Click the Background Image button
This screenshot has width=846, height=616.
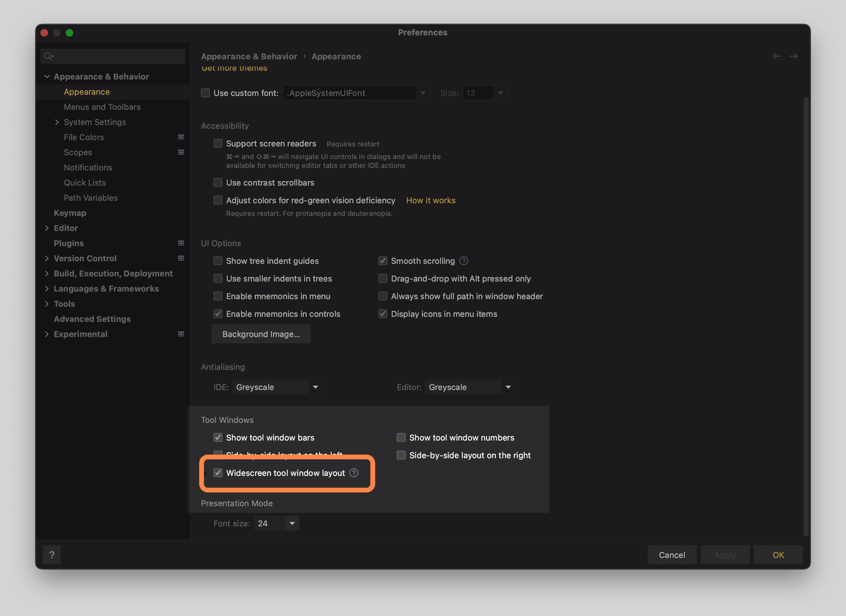[261, 334]
